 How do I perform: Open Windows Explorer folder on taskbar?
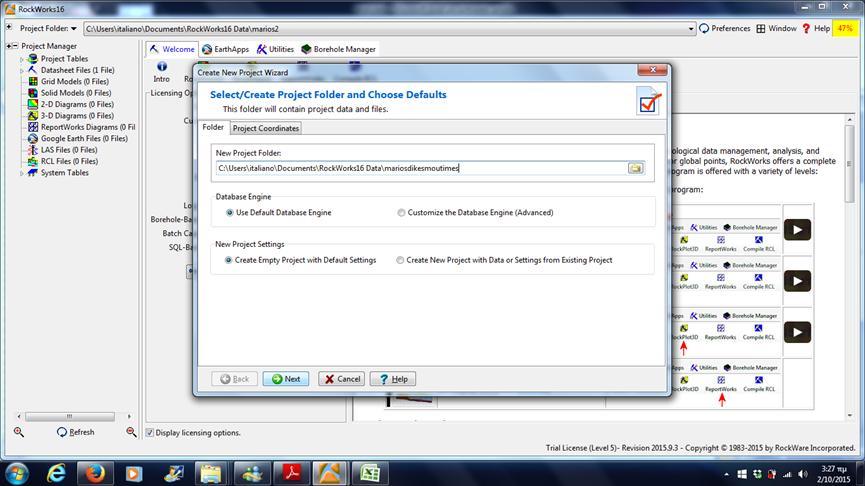click(211, 473)
